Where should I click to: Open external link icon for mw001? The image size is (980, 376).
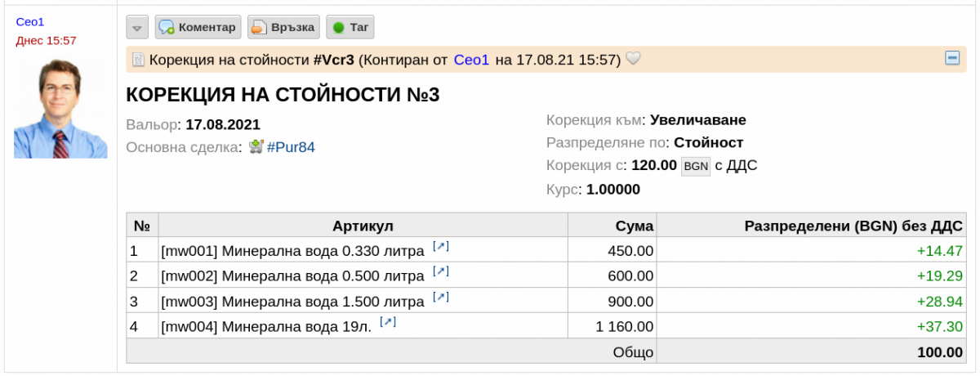click(x=442, y=247)
